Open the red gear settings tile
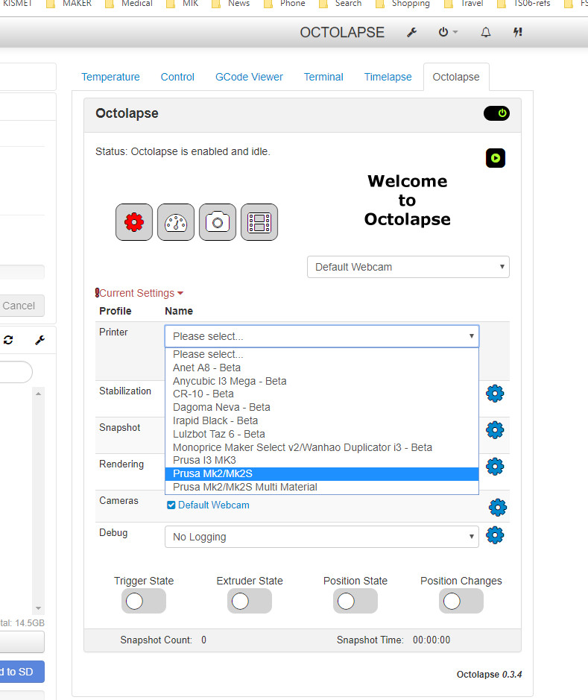588x700 pixels. pyautogui.click(x=134, y=222)
